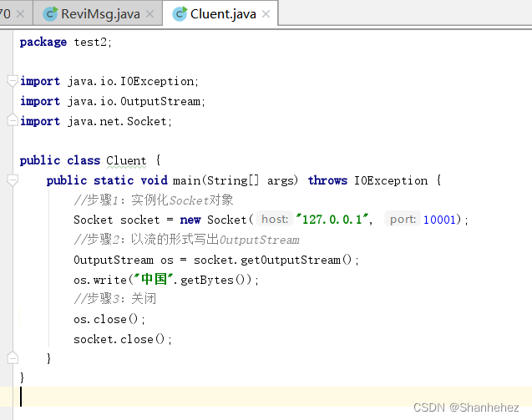Click the class name Cluent with warning underline
Viewport: 532px width, 420px height.
[x=126, y=160]
